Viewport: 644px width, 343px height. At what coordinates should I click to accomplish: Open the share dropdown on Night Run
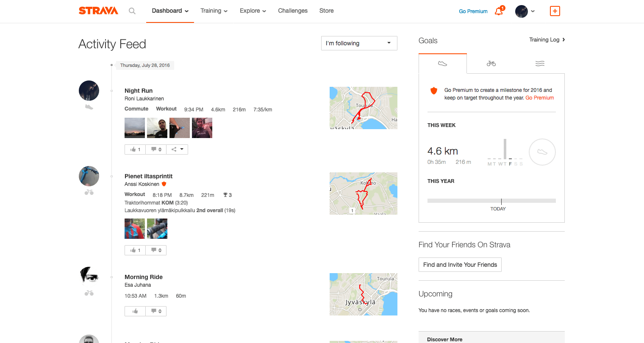(177, 149)
